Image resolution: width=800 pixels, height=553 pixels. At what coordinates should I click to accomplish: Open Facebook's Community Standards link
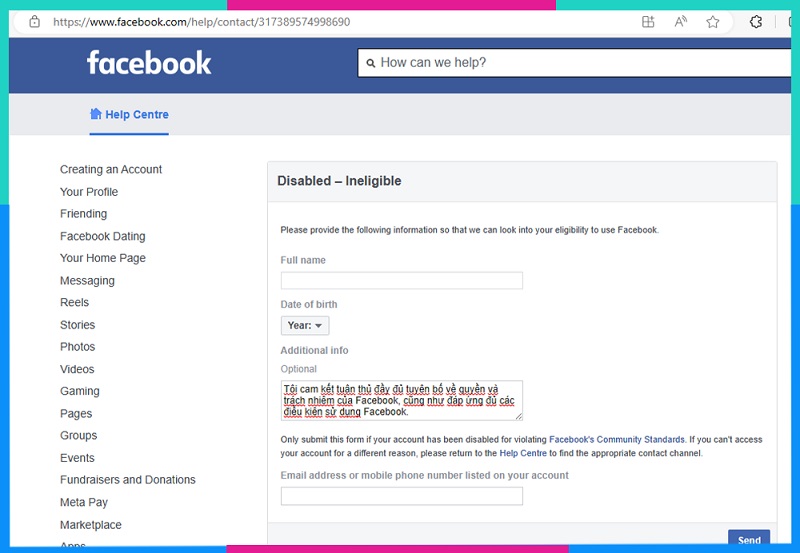click(616, 439)
